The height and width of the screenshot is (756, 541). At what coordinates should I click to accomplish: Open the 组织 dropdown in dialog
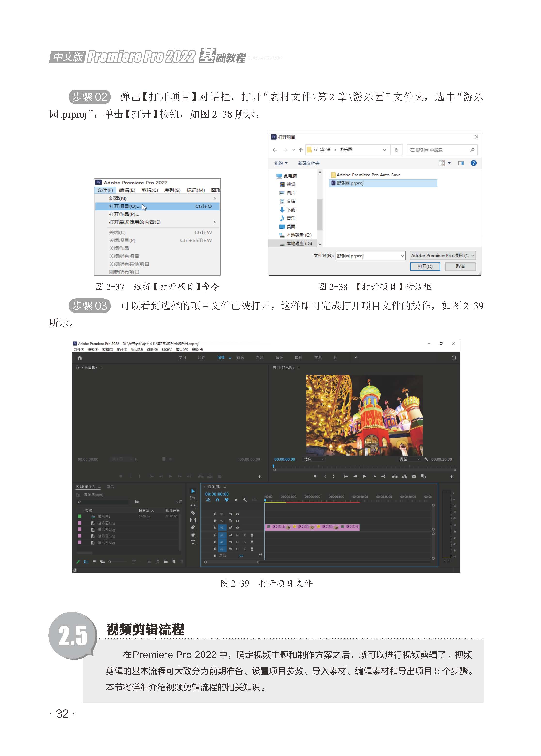coord(281,163)
